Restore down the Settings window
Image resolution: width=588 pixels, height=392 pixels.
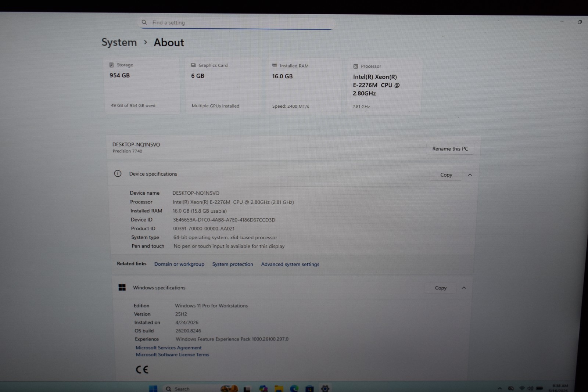[x=580, y=22]
